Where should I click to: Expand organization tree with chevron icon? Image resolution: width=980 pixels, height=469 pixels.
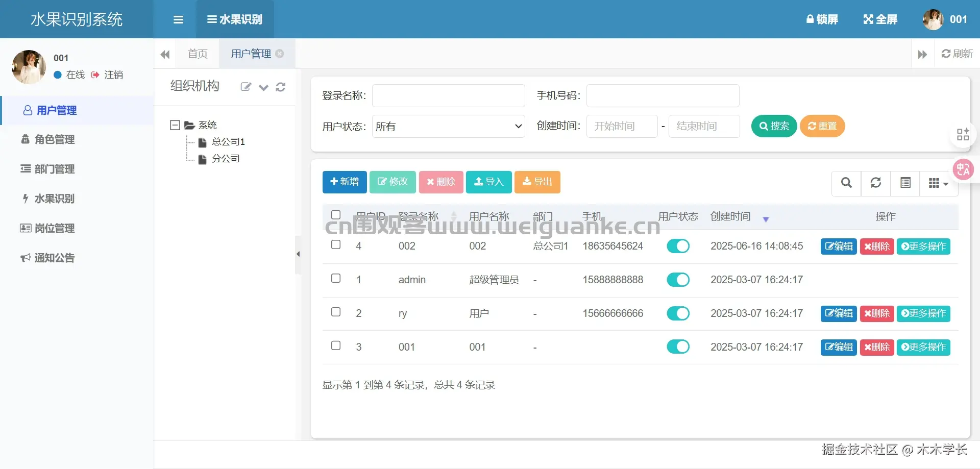263,87
